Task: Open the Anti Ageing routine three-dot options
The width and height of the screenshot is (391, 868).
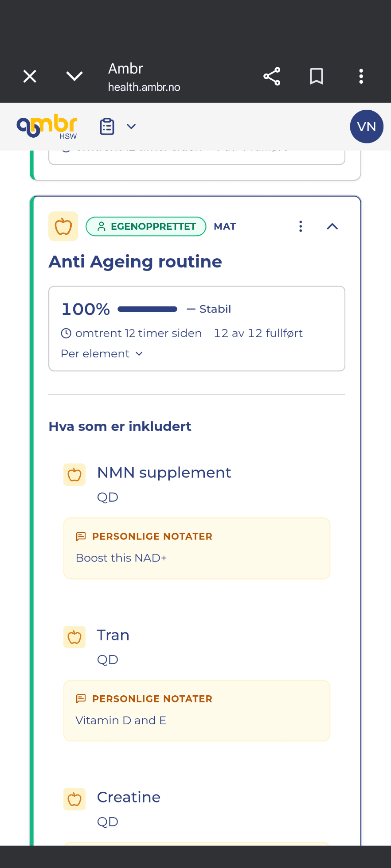Action: (301, 226)
